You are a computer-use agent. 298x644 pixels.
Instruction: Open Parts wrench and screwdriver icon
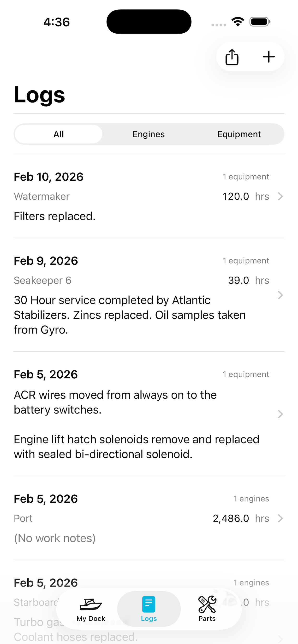(207, 604)
